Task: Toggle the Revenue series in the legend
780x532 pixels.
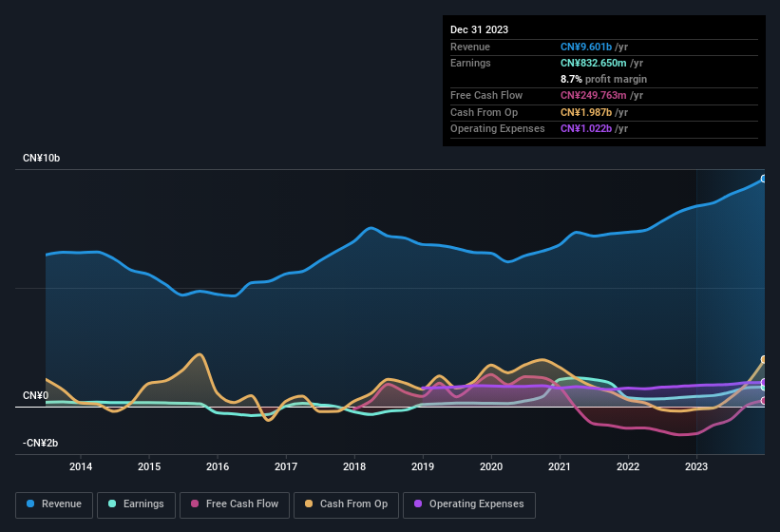Action: pyautogui.click(x=54, y=504)
